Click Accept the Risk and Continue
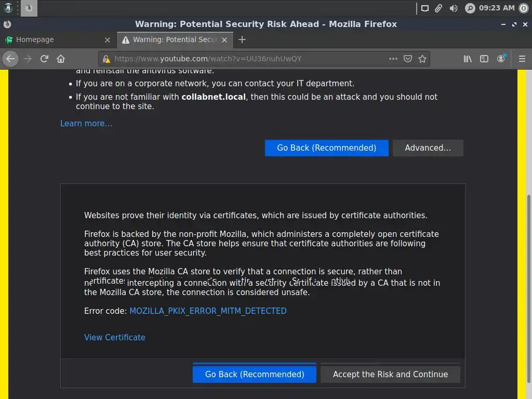The height and width of the screenshot is (399, 532). [390, 374]
